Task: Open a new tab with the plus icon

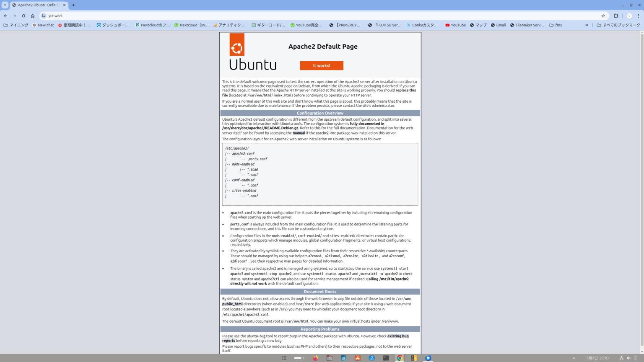Action: point(73,5)
